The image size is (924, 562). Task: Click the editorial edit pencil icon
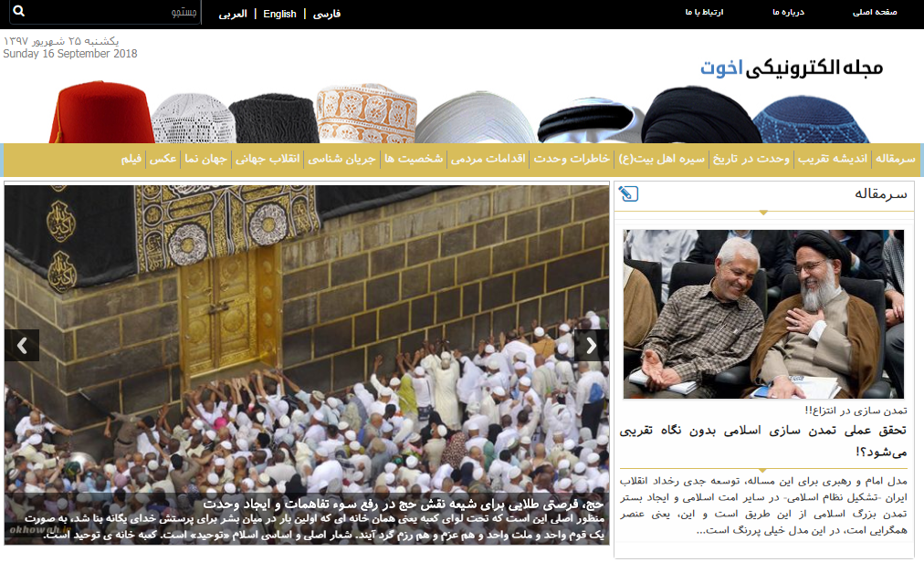628,193
